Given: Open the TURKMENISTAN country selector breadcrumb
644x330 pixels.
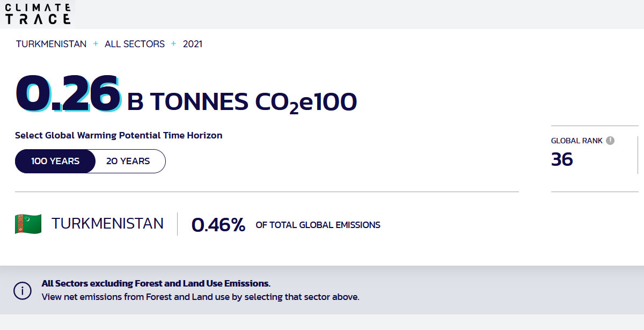Looking at the screenshot, I should [x=51, y=44].
